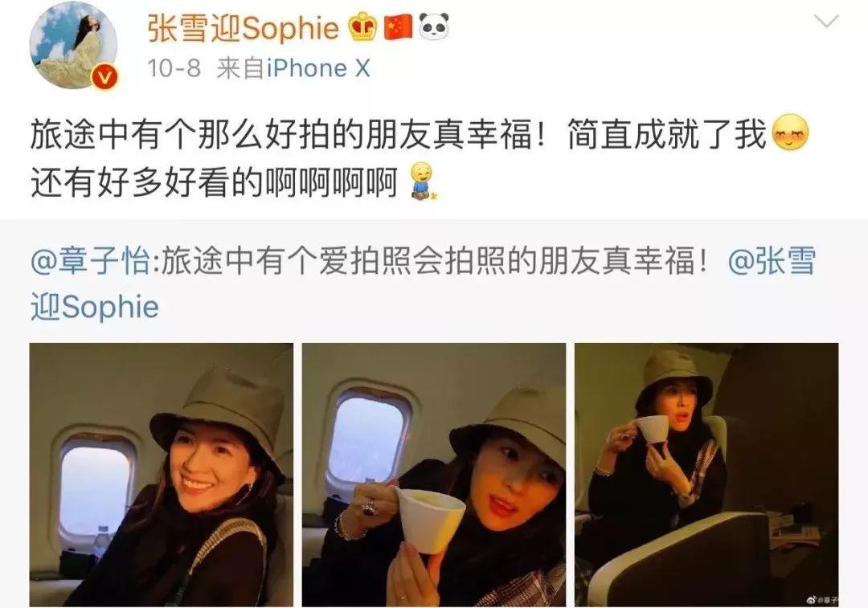
Task: Tap the Weibo watermark on third photo
Action: [821, 599]
